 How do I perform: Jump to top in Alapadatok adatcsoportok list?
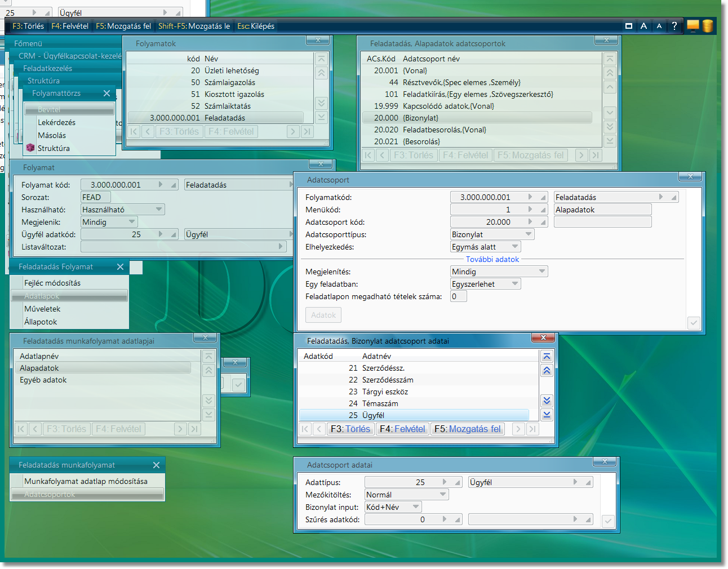610,59
